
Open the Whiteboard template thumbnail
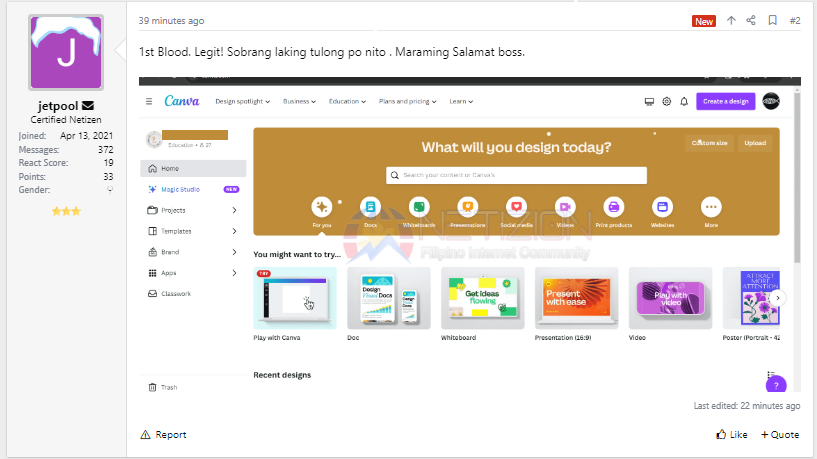(482, 298)
